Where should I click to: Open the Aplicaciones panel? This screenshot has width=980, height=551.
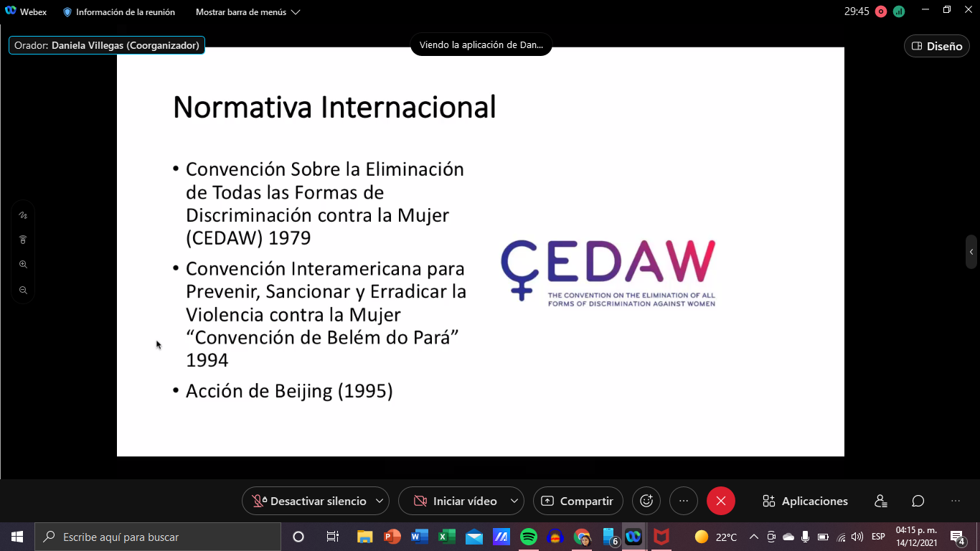(x=805, y=501)
